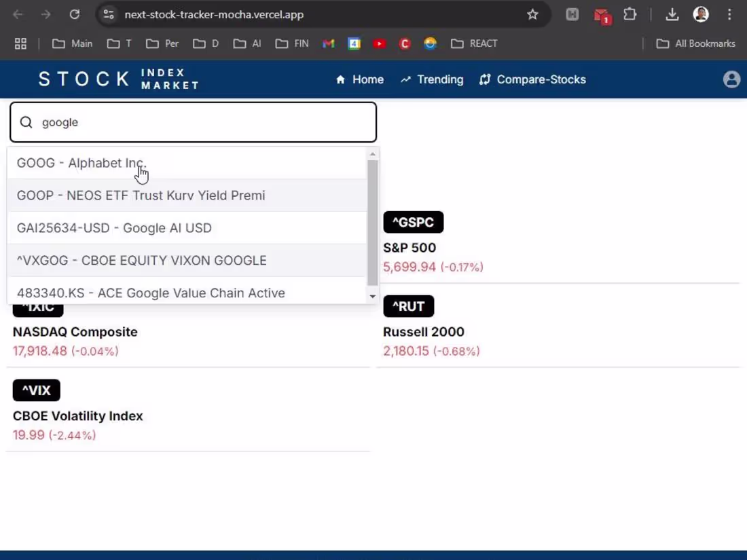
Task: Open the red C bookmark icon
Action: tap(405, 44)
